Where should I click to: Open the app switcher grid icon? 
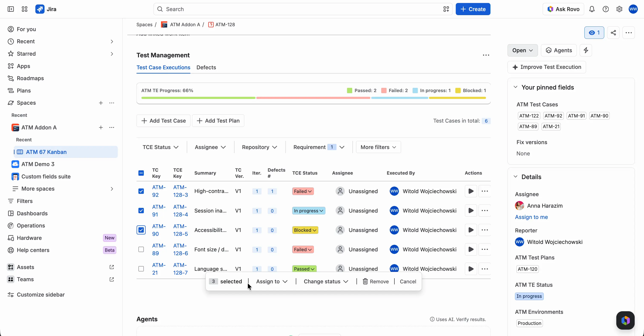pos(24,9)
